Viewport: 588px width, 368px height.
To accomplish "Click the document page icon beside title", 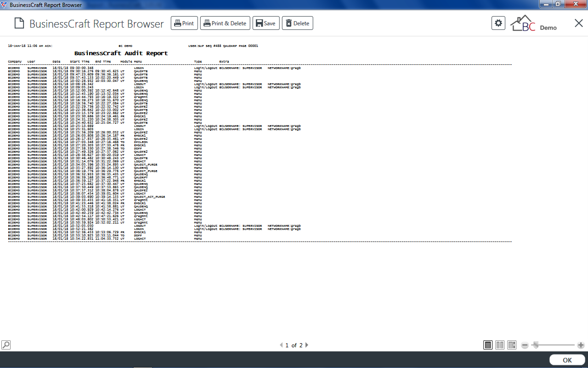I will (19, 23).
